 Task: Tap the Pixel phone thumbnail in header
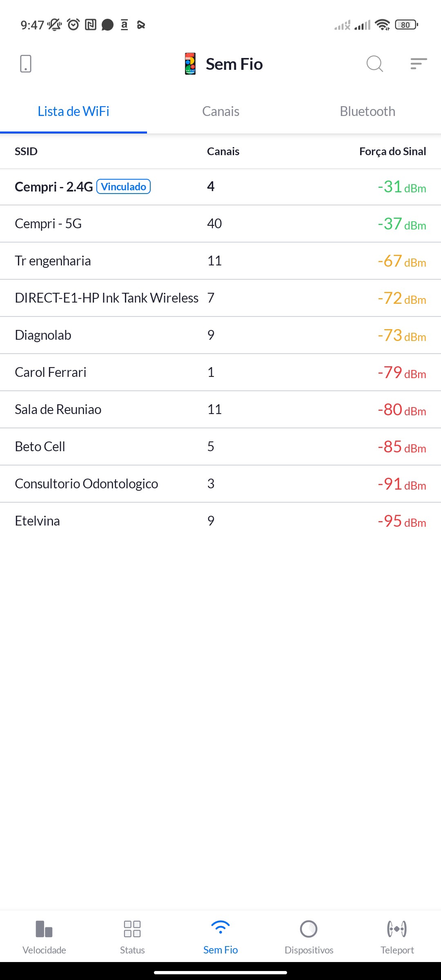190,64
